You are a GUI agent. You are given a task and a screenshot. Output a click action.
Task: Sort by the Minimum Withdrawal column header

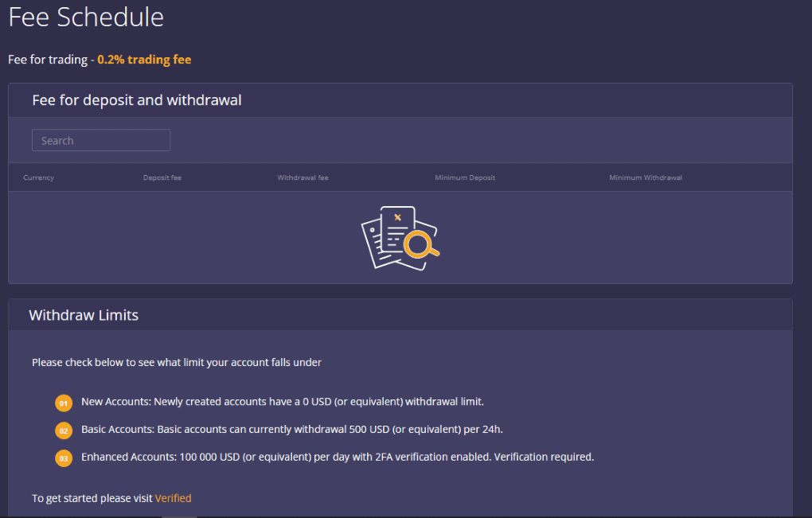645,177
